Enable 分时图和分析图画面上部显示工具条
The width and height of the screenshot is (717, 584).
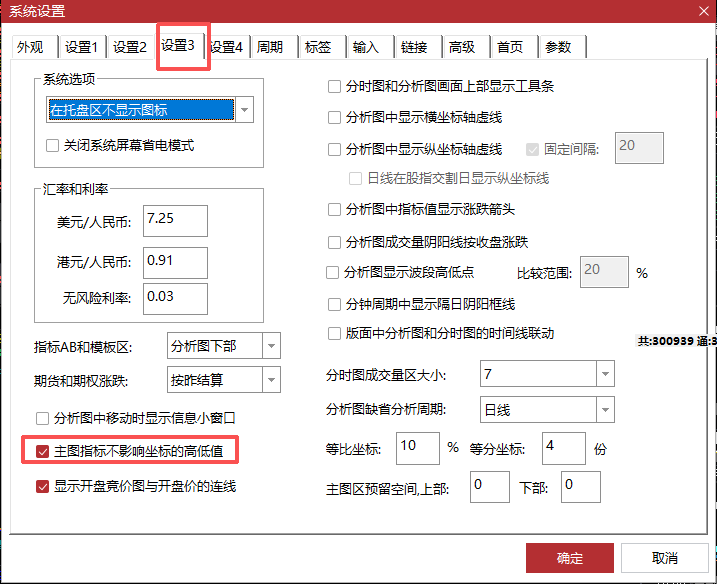pos(334,86)
